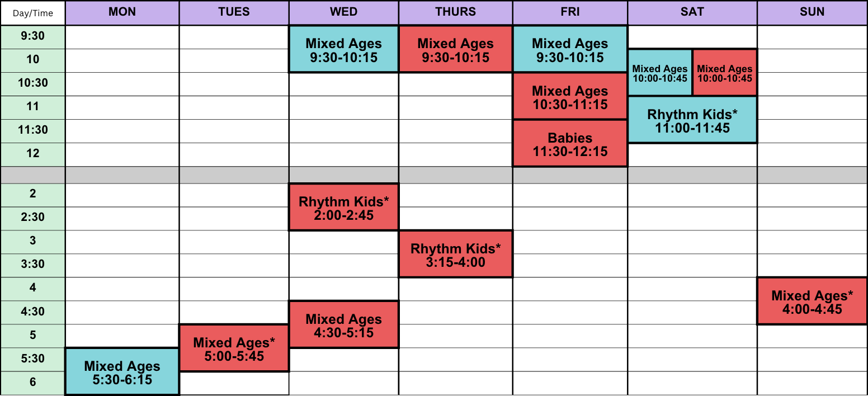Click the SUN column header
868x396 pixels.
pos(812,13)
